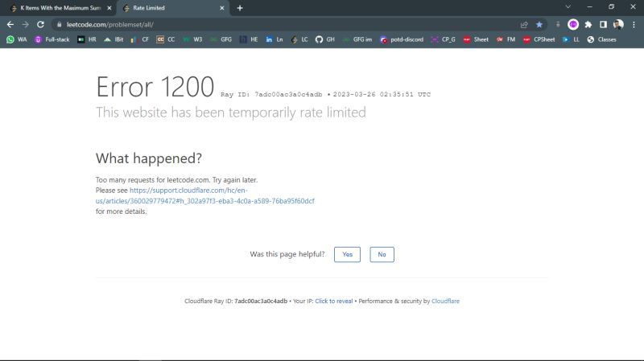Click the browser forward arrow
644x361 pixels.
26,25
